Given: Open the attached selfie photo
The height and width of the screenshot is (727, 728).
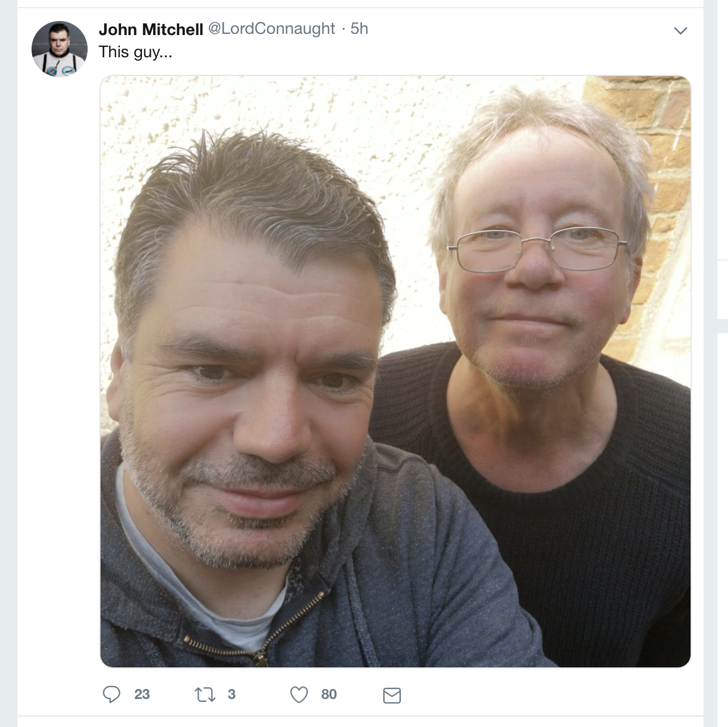Looking at the screenshot, I should coord(396,372).
